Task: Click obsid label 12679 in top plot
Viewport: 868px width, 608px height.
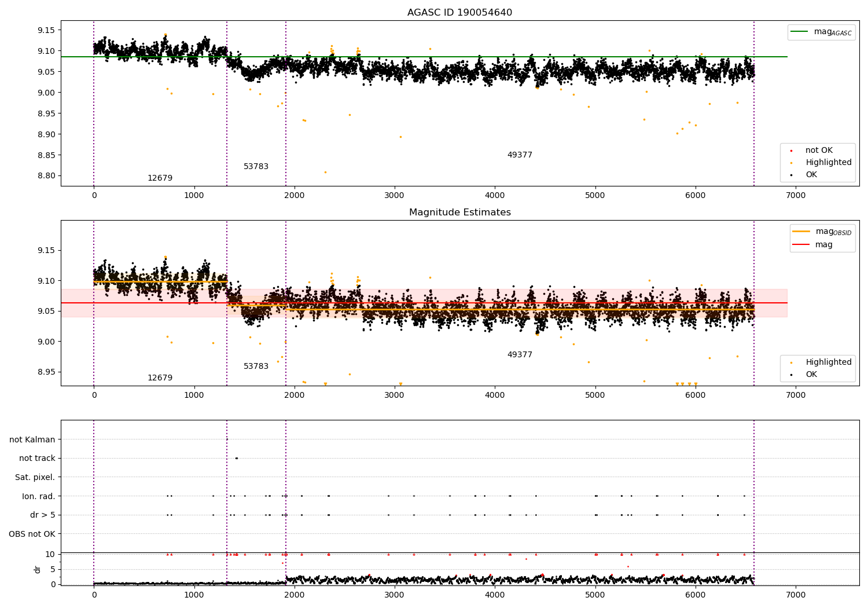Action: (x=160, y=178)
